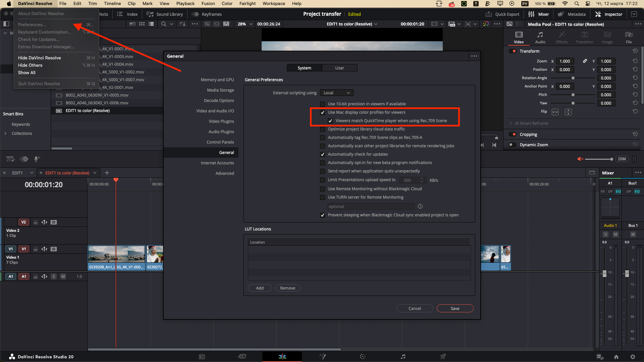This screenshot has width=644, height=362.
Task: Click the flip horizontal icon in Transform
Action: pyautogui.click(x=555, y=112)
